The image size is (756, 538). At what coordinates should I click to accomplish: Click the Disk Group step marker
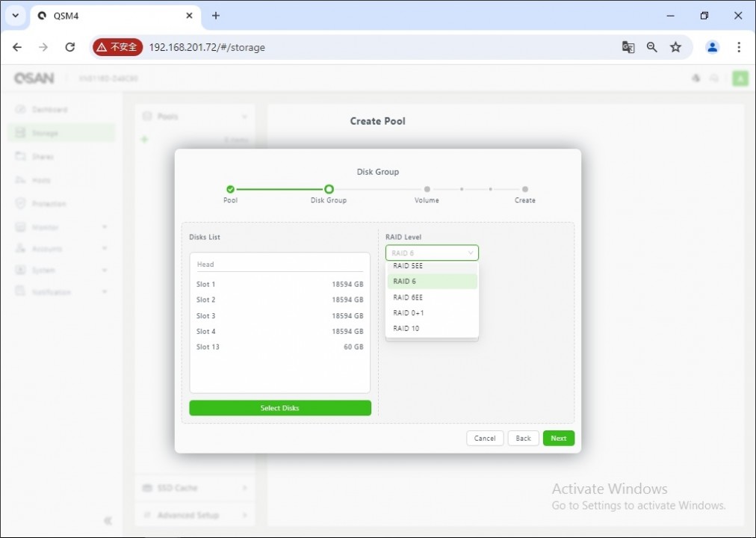pyautogui.click(x=329, y=190)
